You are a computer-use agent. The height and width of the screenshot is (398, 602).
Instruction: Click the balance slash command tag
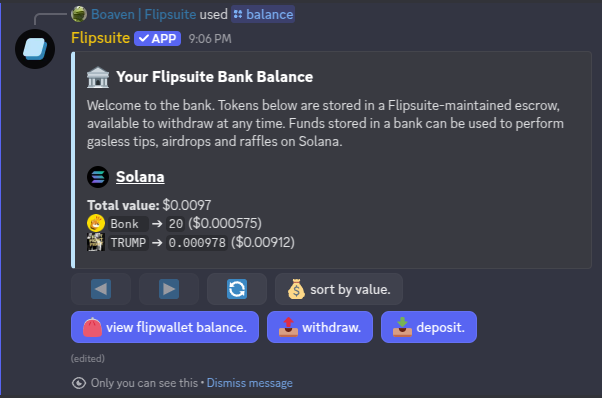(263, 14)
